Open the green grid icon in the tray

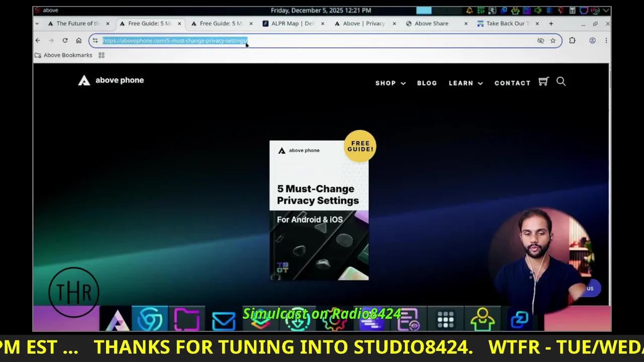pyautogui.click(x=481, y=10)
